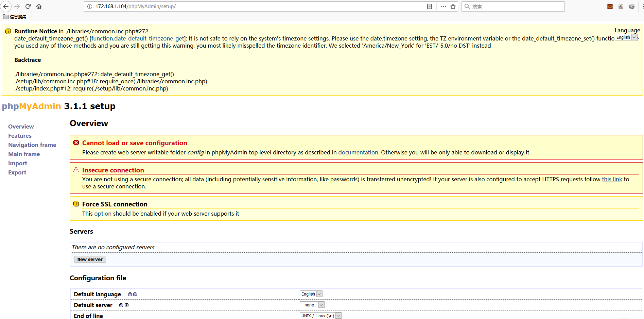Image resolution: width=644 pixels, height=319 pixels.
Task: Click the browser address bar URL
Action: point(135,6)
